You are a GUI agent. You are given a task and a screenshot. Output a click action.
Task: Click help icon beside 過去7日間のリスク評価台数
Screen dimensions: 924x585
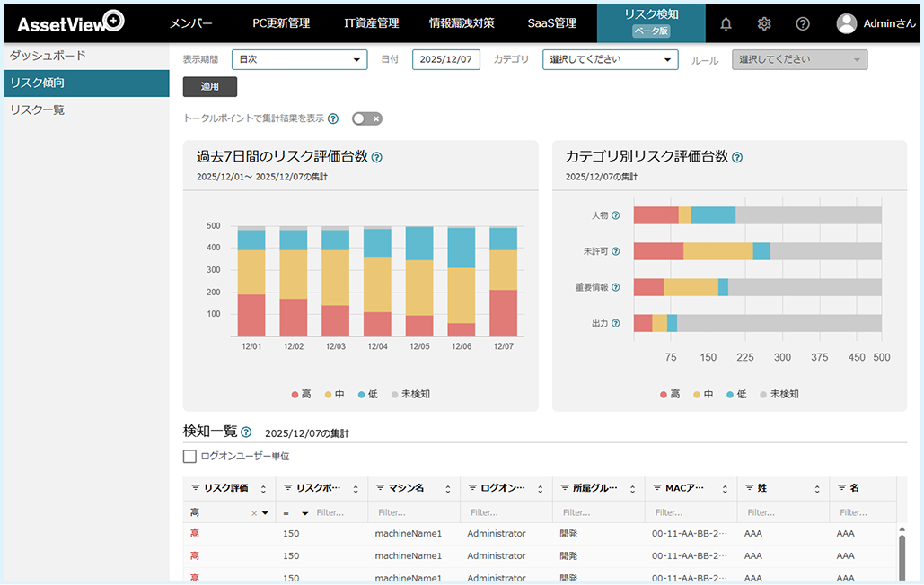[377, 157]
